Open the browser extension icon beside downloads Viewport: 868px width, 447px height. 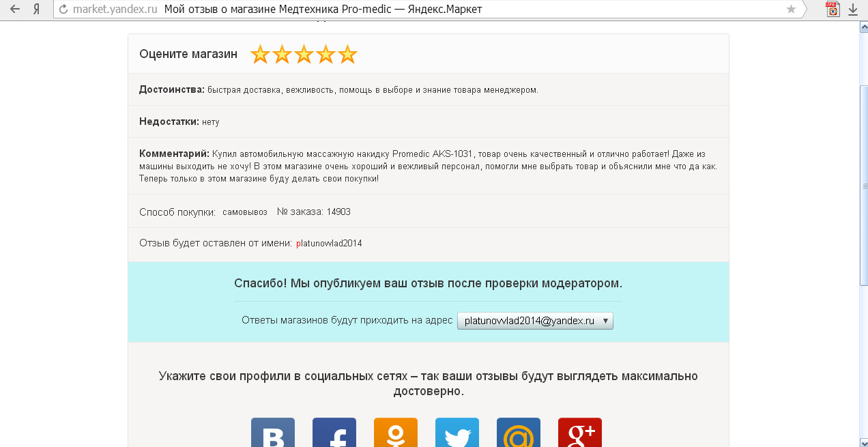click(832, 10)
